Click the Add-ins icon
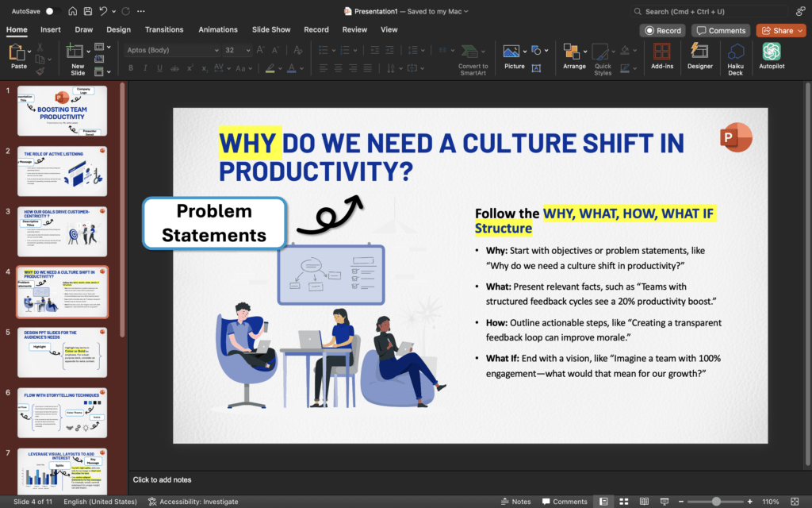The image size is (812, 508). pyautogui.click(x=661, y=56)
